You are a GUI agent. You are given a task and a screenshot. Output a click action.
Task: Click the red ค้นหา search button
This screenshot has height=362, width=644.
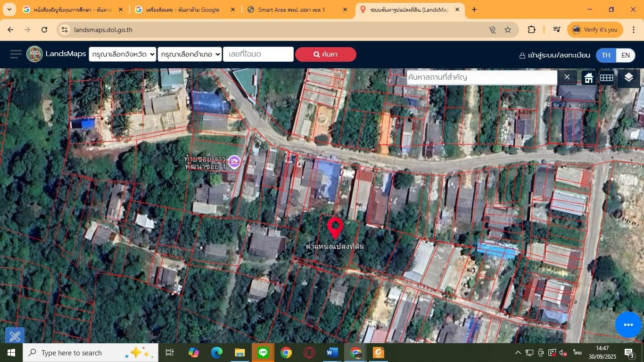click(325, 54)
